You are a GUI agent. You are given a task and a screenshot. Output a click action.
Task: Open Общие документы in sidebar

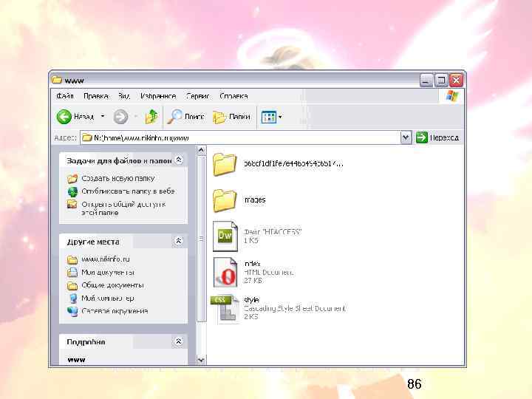tap(112, 285)
